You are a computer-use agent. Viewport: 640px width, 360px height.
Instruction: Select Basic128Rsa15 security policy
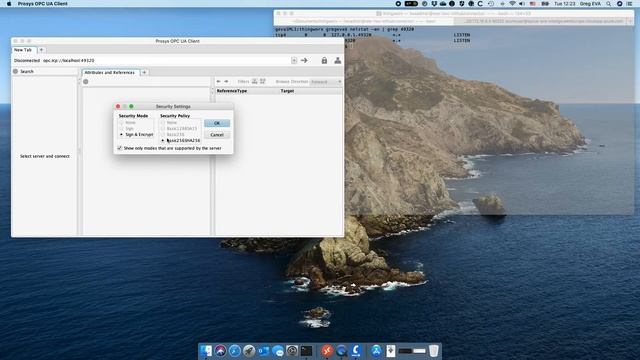point(163,129)
